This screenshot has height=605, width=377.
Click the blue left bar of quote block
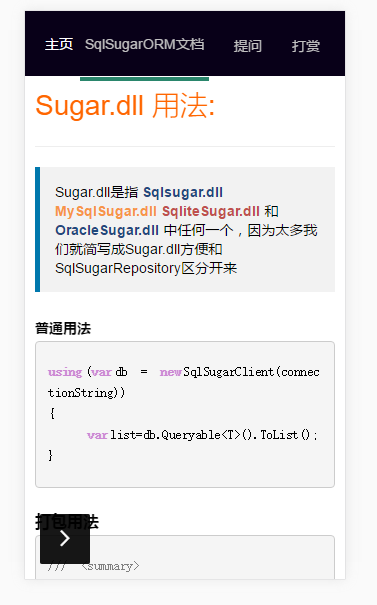point(37,229)
